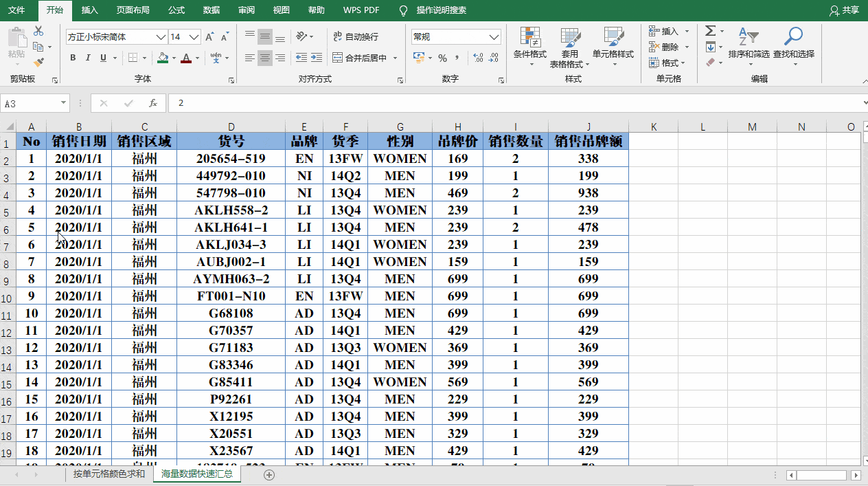Viewport: 868px width, 486px height.
Task: Click the Sort and Filter icon
Action: (748, 43)
